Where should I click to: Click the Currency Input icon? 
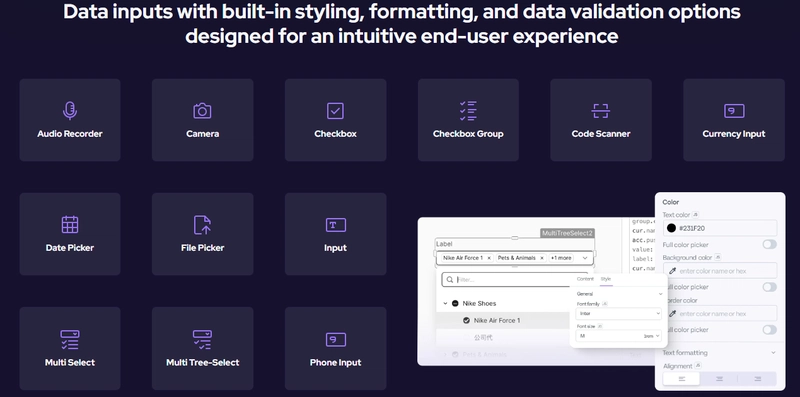tap(734, 111)
